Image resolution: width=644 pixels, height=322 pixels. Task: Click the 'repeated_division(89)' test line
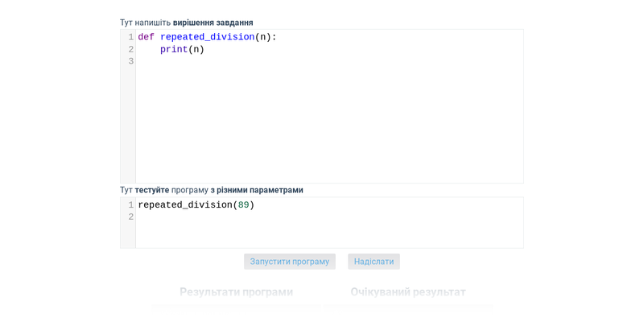(x=196, y=204)
